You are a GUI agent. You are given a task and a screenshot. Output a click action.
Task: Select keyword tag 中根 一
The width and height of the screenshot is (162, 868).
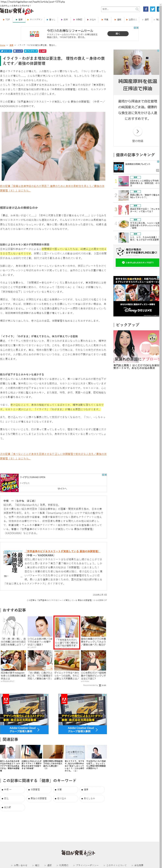(12, 789)
